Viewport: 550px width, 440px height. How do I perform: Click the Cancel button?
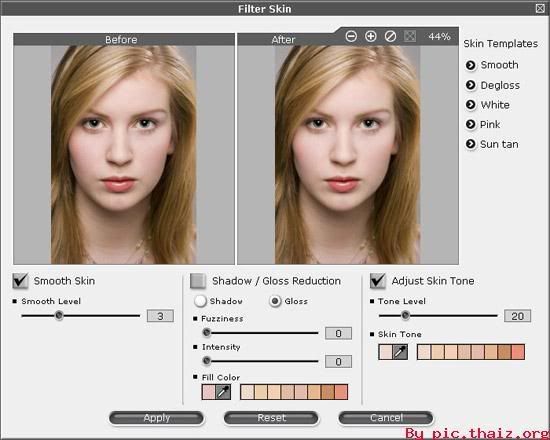(386, 418)
